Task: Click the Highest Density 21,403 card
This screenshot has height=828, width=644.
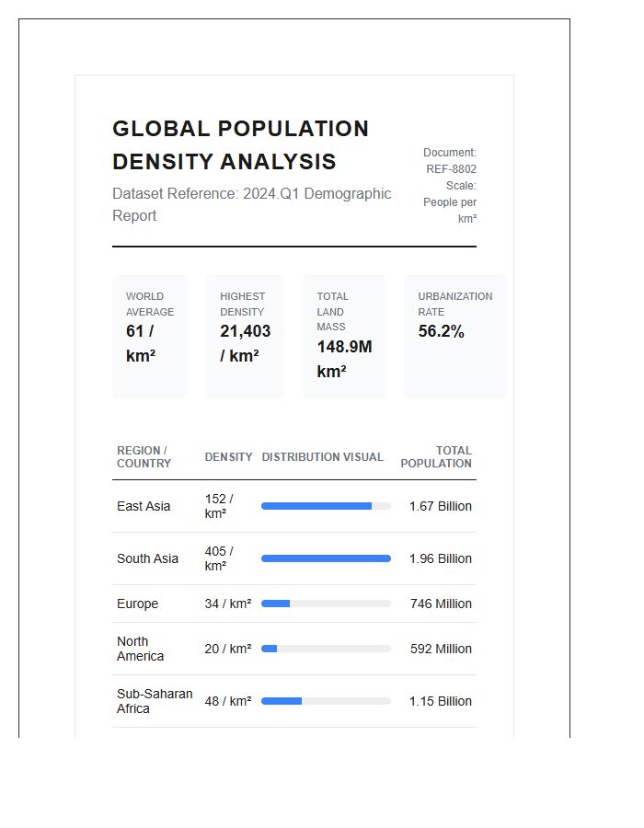Action: [x=245, y=337]
